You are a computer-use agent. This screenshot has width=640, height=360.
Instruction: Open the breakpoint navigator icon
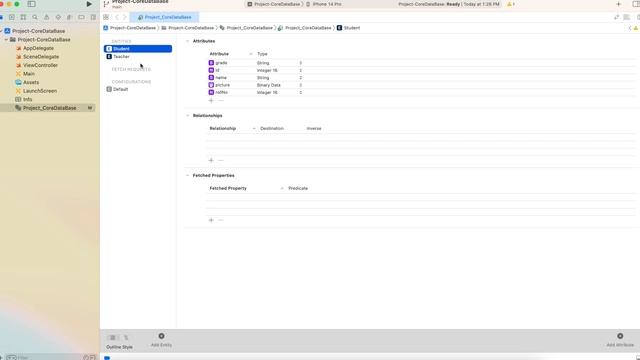pyautogui.click(x=81, y=17)
